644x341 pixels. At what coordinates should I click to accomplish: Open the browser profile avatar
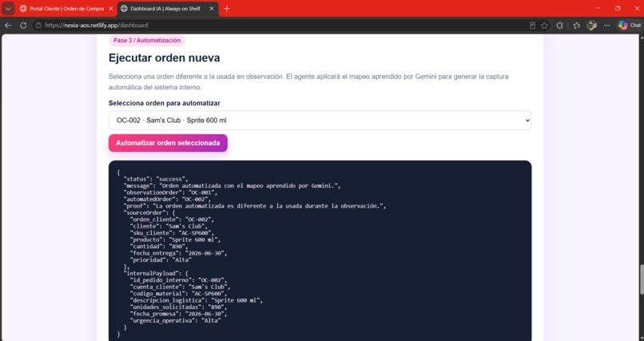click(x=592, y=26)
